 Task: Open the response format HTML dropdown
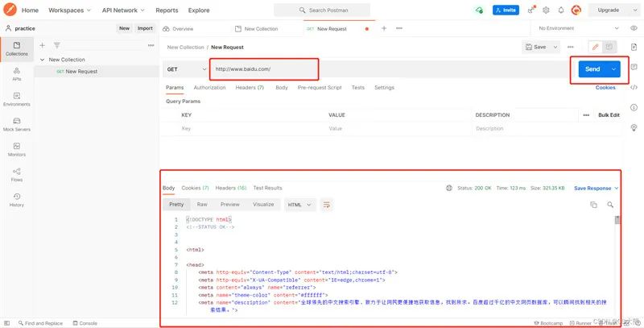(x=299, y=205)
